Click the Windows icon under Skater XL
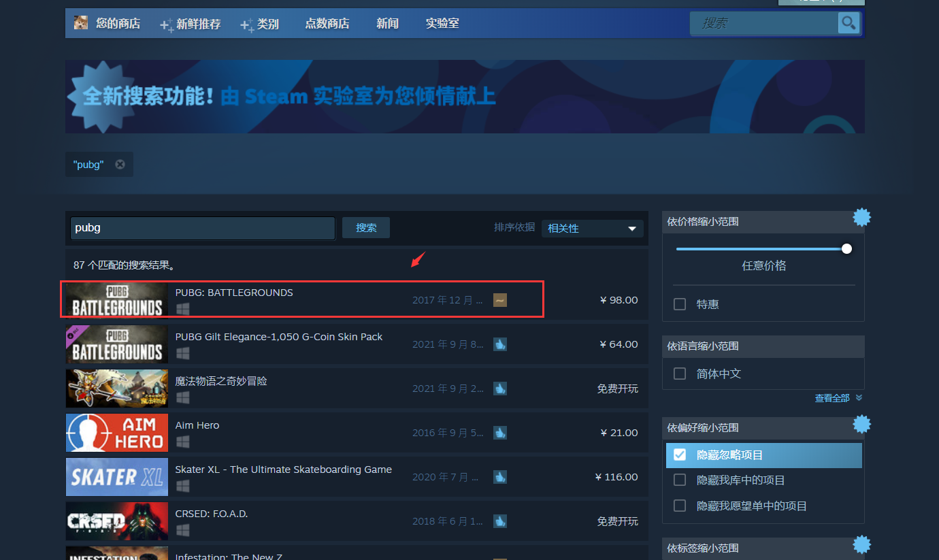The image size is (939, 560). click(x=182, y=486)
